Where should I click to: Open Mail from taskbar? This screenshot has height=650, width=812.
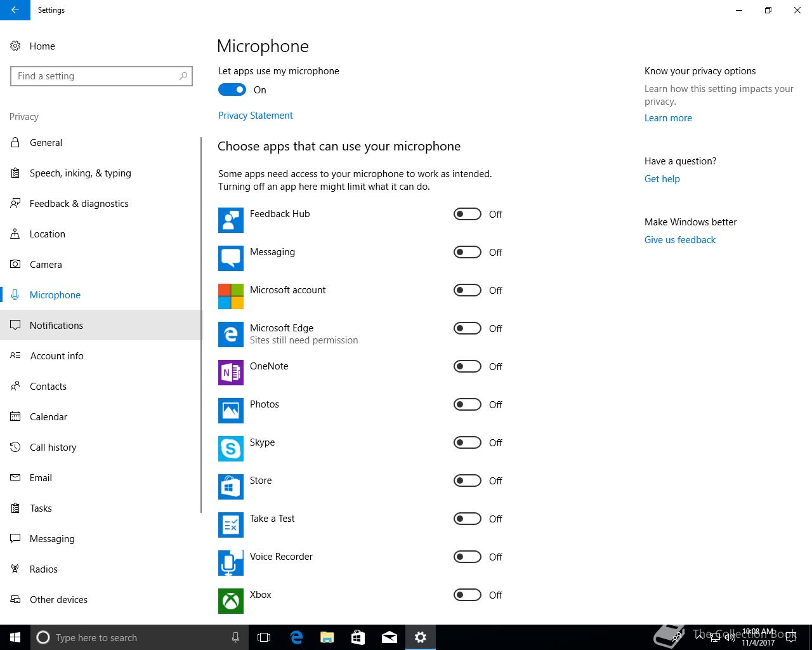click(x=390, y=637)
